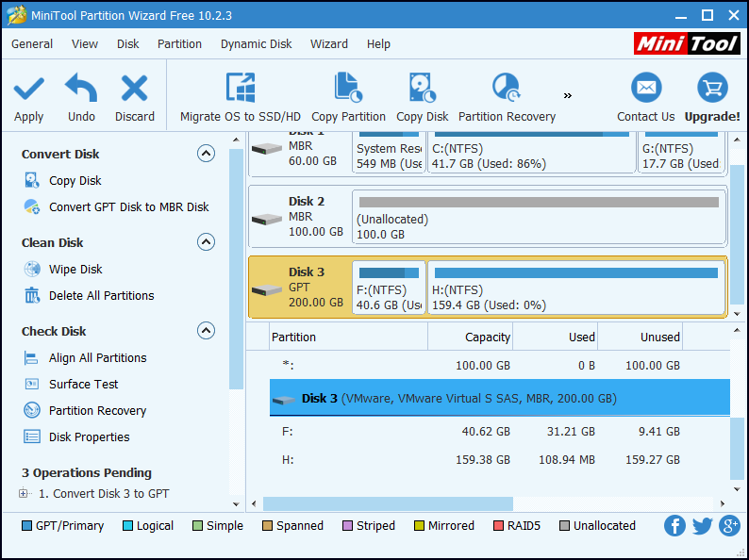
Task: Select the H:(NTFS) 159.4 GB partition block
Action: pyautogui.click(x=576, y=288)
